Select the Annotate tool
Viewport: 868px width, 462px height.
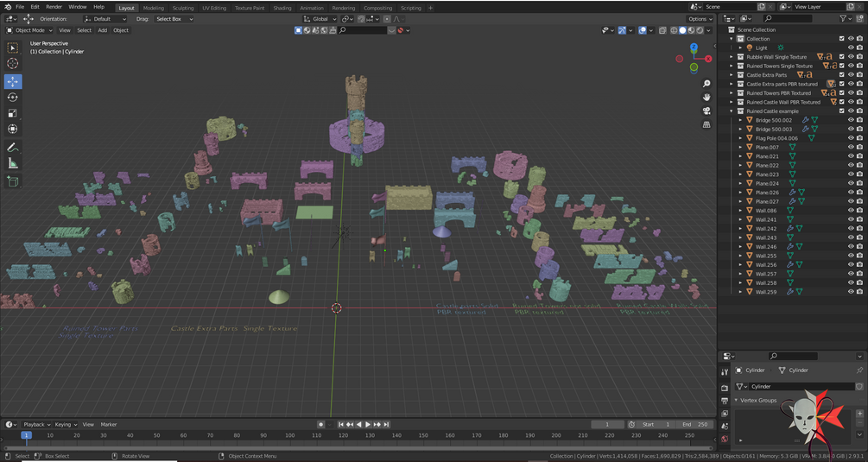point(13,147)
